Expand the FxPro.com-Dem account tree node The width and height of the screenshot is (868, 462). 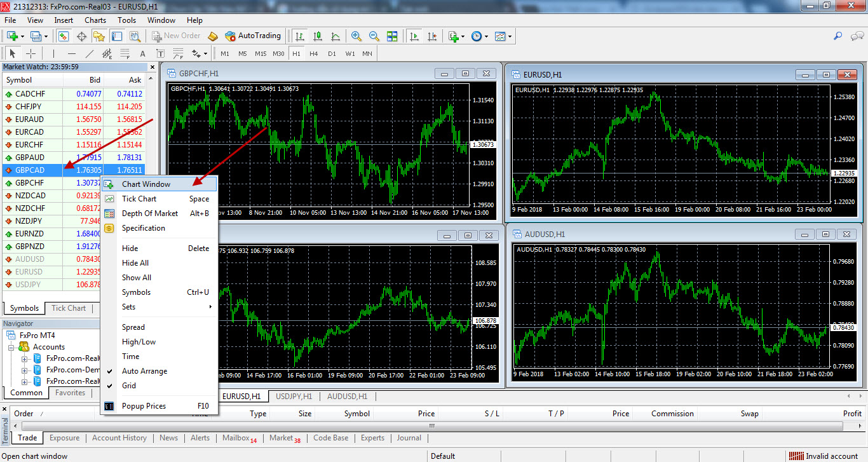[x=25, y=370]
